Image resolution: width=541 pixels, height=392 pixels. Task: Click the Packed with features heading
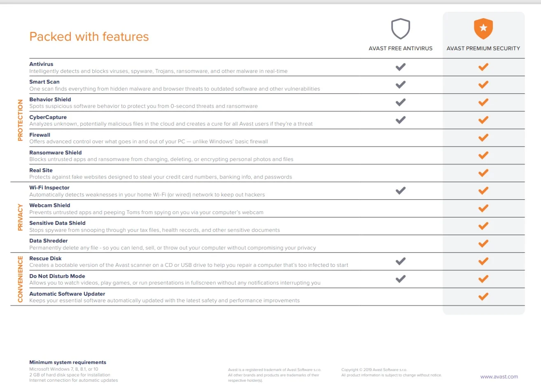tap(89, 37)
